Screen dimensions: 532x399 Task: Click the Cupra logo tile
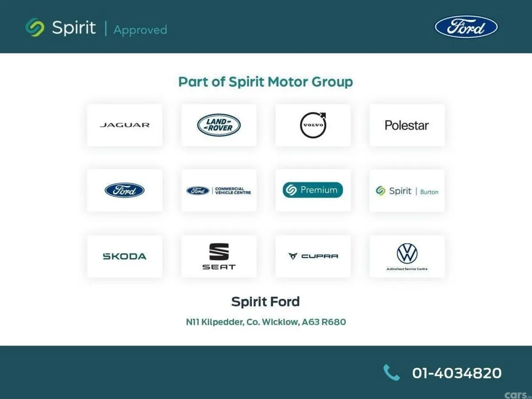(x=313, y=256)
